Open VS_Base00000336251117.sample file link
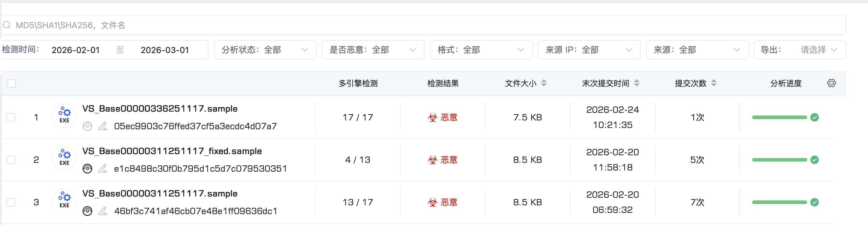 point(160,109)
